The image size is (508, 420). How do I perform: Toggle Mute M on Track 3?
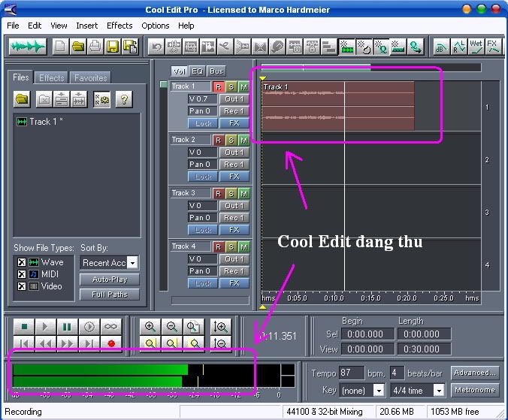click(x=243, y=194)
